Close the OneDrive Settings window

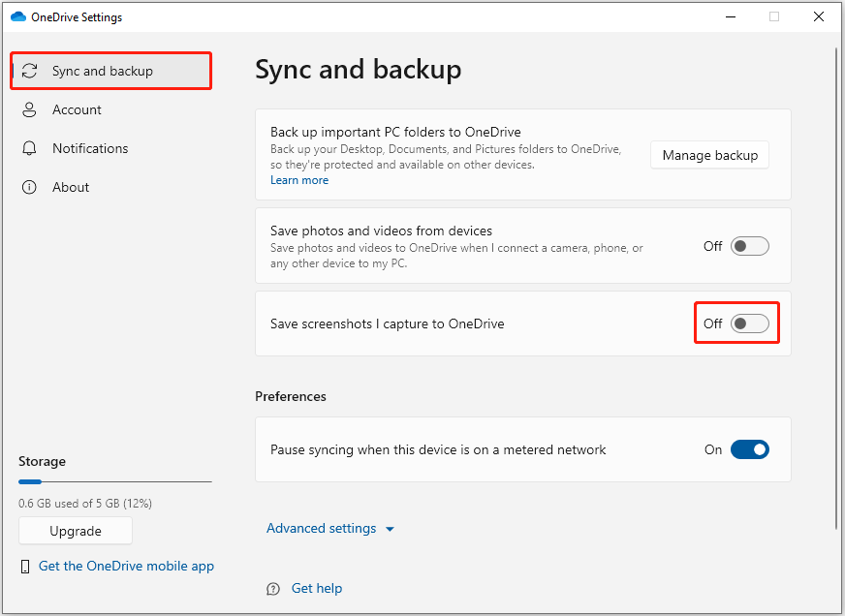pos(819,16)
